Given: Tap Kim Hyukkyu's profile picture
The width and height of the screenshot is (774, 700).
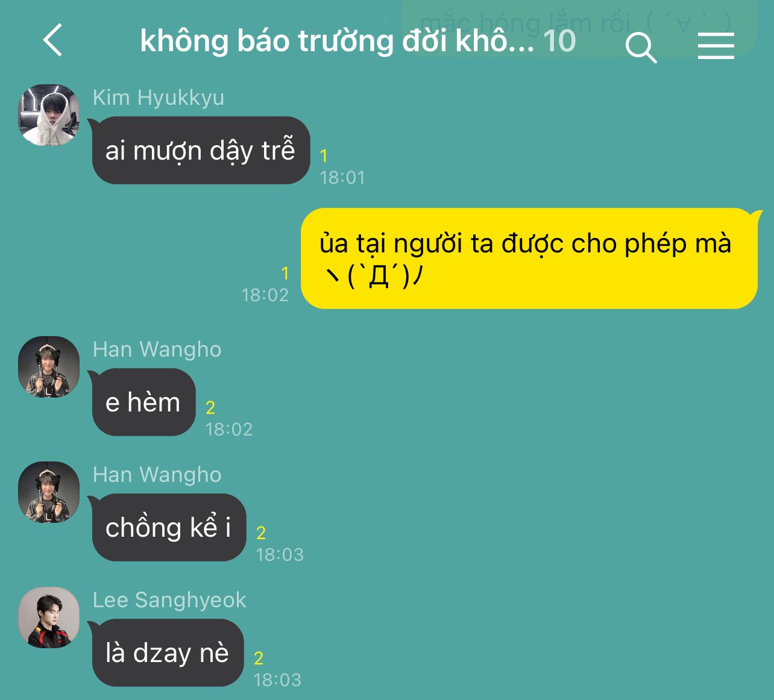Looking at the screenshot, I should (49, 115).
